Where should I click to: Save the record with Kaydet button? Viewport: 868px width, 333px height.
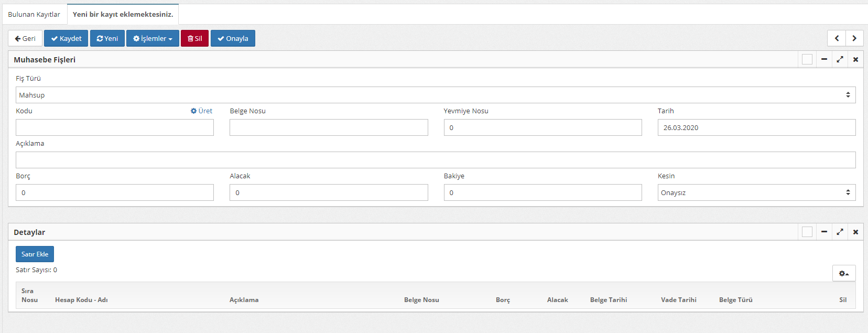point(66,38)
